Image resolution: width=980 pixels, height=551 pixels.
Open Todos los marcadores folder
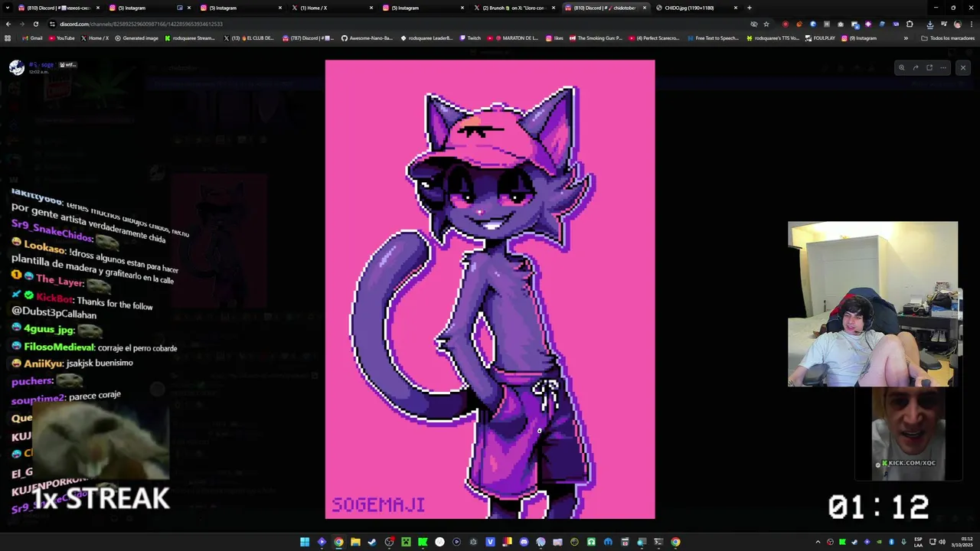coord(948,37)
